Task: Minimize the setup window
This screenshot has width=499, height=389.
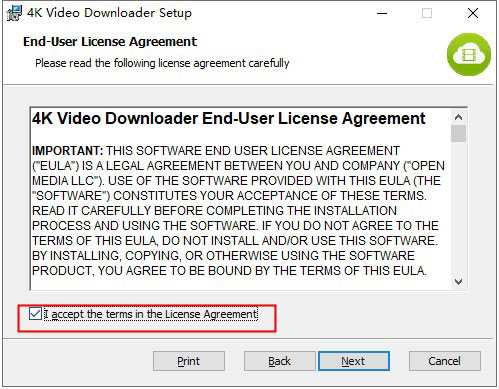Action: 382,13
